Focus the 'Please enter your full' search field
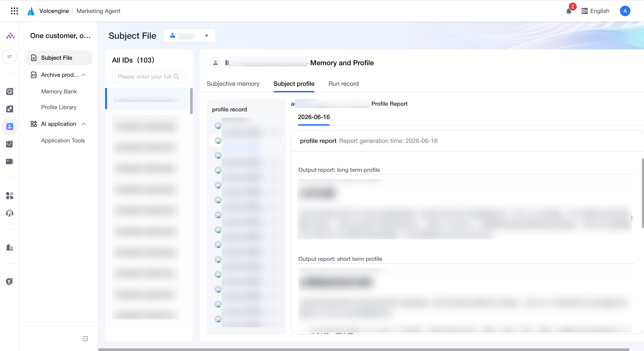The height and width of the screenshot is (351, 644). tap(149, 76)
